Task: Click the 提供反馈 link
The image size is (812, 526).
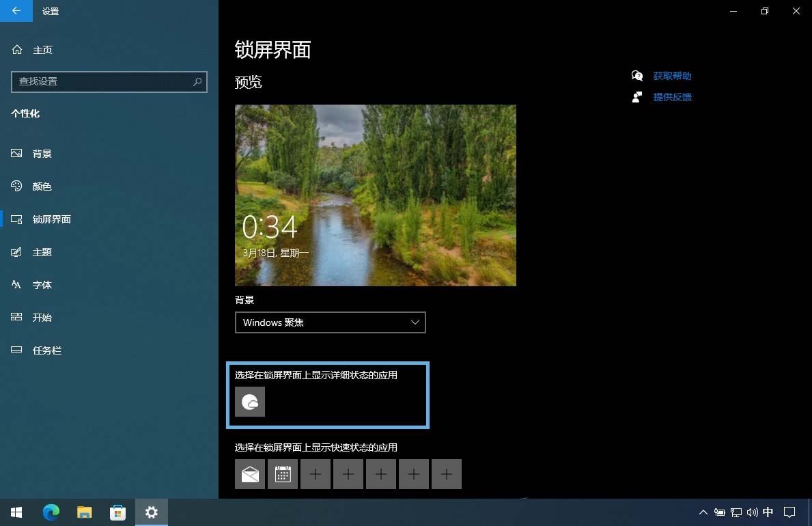Action: [672, 97]
